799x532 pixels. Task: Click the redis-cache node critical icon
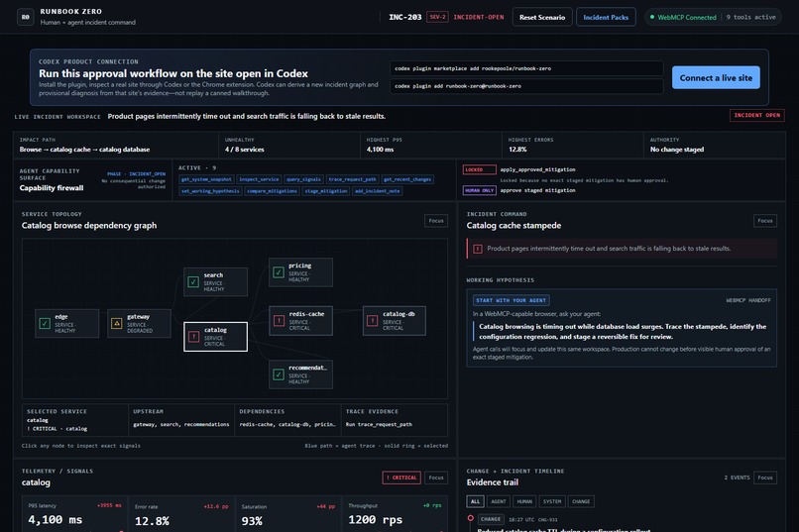point(279,321)
